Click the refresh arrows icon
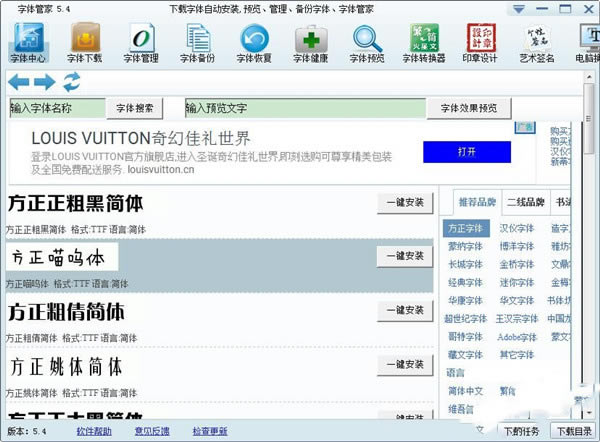The image size is (600, 442). (x=72, y=82)
